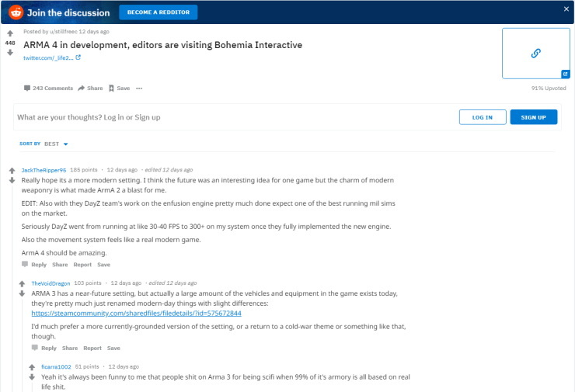Upvote the ARMA 4 post
This screenshot has width=575, height=392.
pyautogui.click(x=10, y=34)
